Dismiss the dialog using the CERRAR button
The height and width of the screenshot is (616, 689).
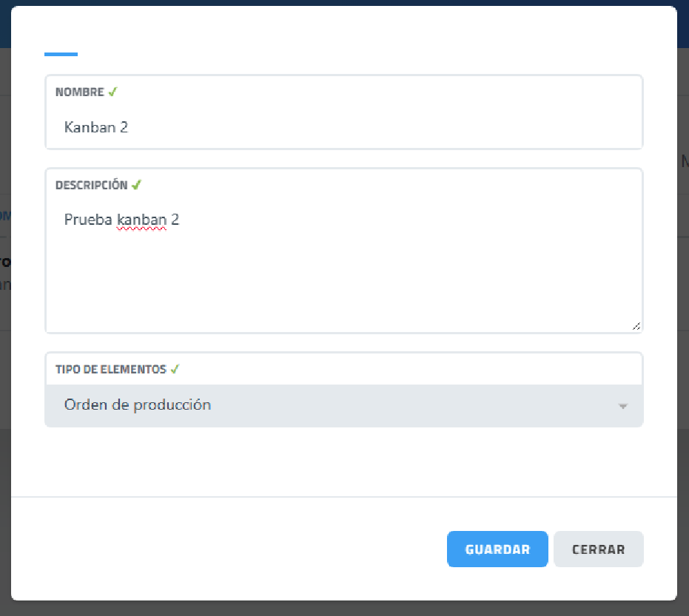pyautogui.click(x=598, y=549)
